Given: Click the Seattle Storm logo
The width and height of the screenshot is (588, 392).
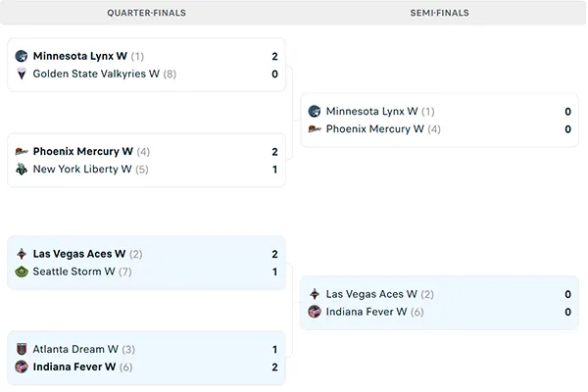Looking at the screenshot, I should coord(22,271).
